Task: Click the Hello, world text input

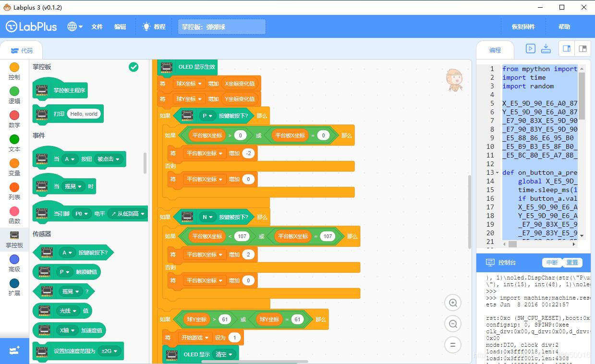Action: pyautogui.click(x=84, y=114)
